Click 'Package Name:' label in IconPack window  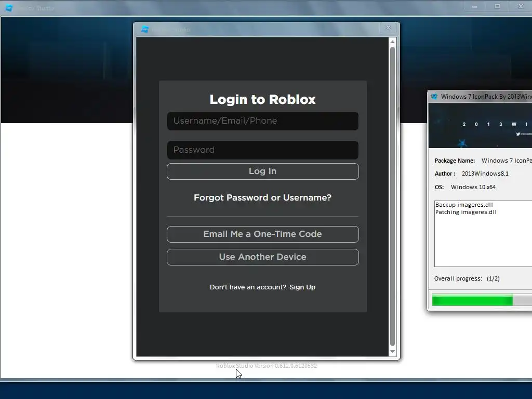point(455,161)
